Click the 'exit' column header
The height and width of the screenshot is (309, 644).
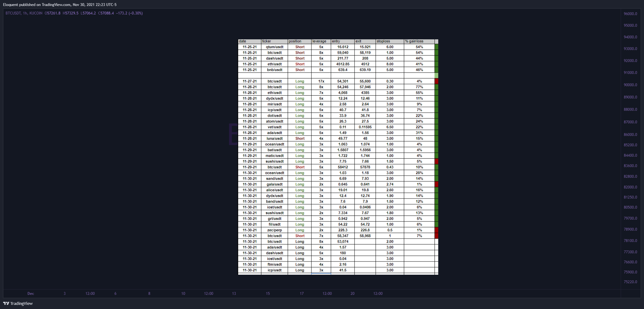coord(365,41)
